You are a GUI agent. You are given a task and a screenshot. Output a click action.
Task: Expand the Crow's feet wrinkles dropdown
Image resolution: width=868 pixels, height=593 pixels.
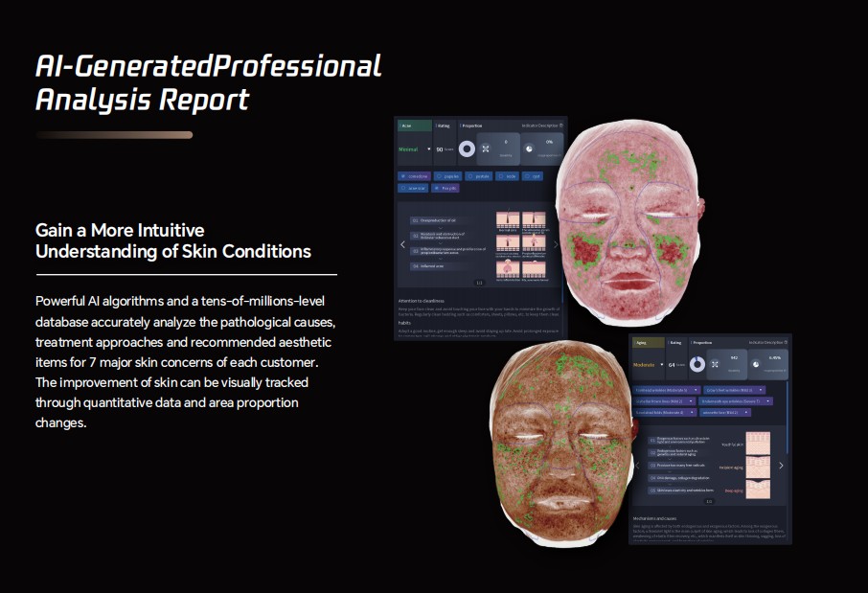pyautogui.click(x=734, y=390)
